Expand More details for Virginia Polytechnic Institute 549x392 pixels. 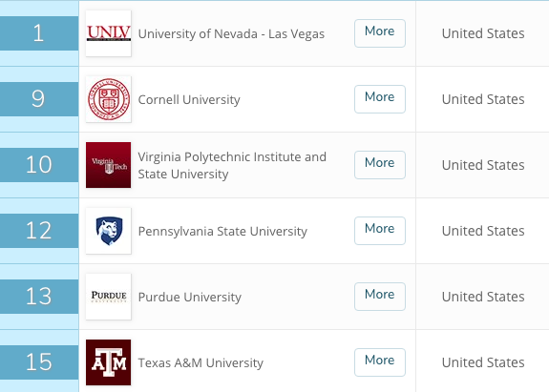380,165
